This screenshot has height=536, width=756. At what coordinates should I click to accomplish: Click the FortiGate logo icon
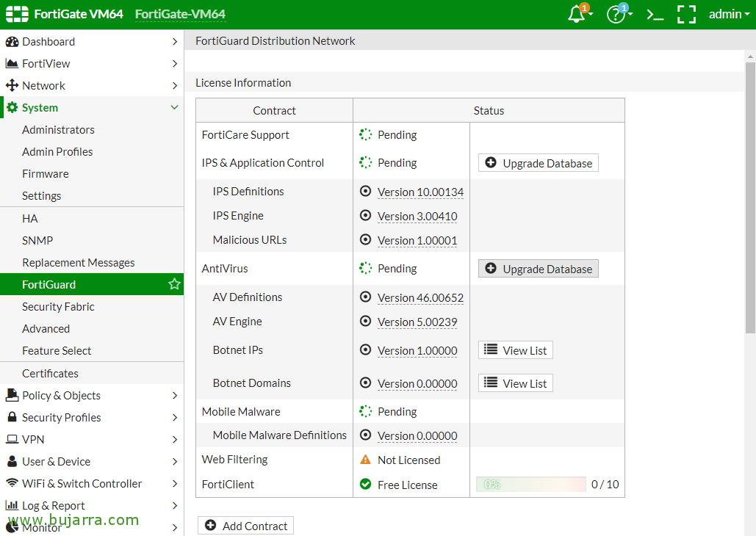(x=17, y=14)
